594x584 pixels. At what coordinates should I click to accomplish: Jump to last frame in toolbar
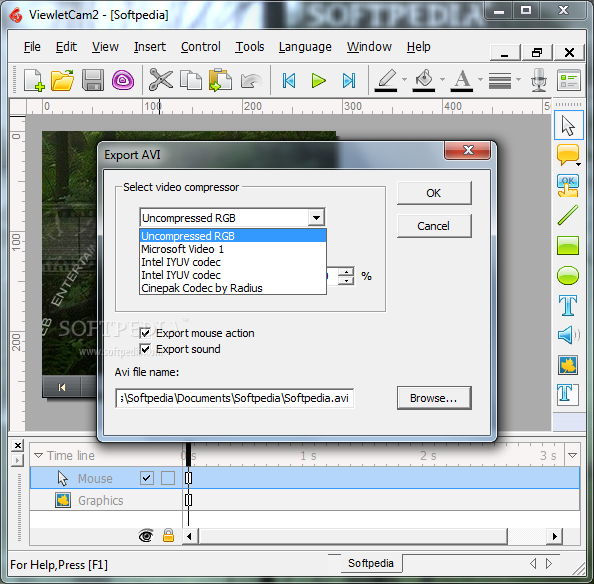point(349,80)
